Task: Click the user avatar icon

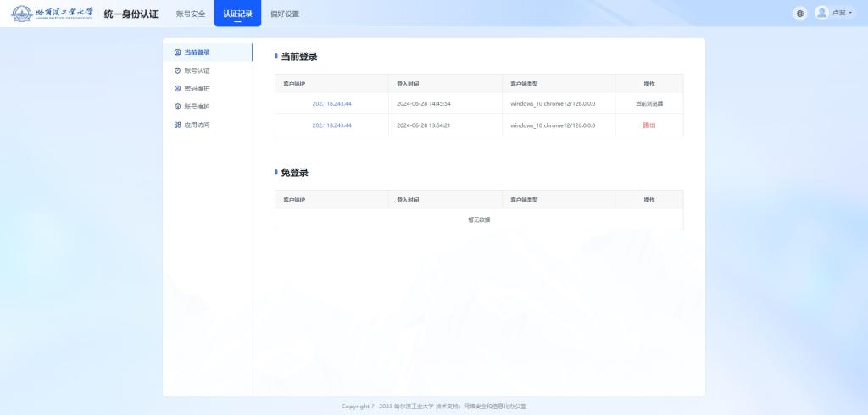Action: [x=821, y=14]
